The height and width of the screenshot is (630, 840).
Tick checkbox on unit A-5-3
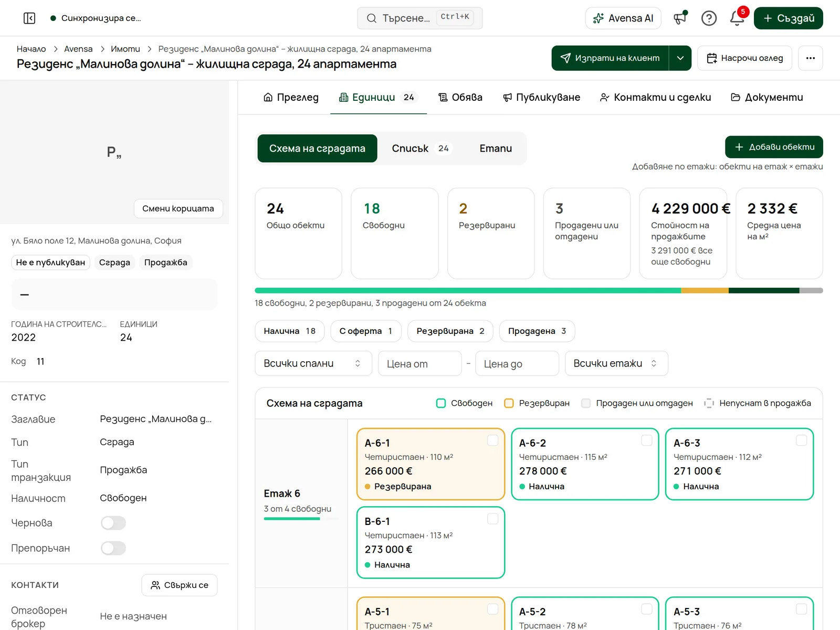[801, 609]
